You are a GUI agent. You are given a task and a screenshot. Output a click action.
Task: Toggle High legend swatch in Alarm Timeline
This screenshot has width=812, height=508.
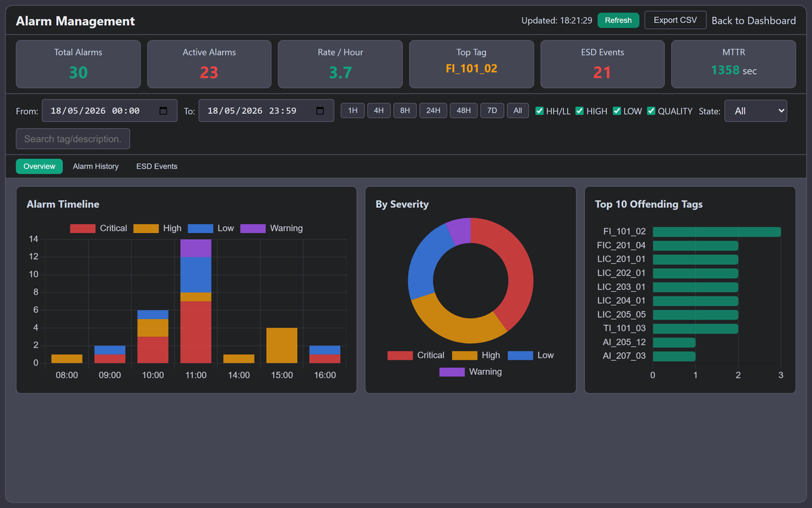pos(146,228)
